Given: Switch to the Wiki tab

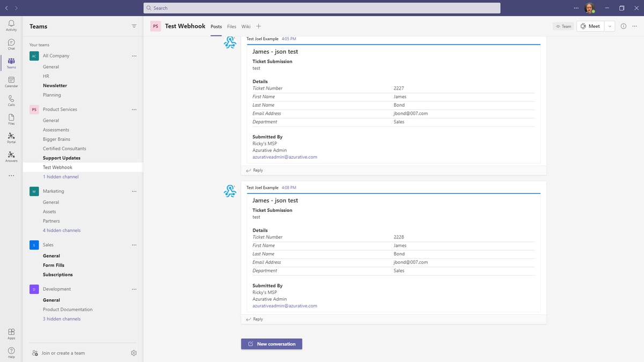Looking at the screenshot, I should pos(246,26).
